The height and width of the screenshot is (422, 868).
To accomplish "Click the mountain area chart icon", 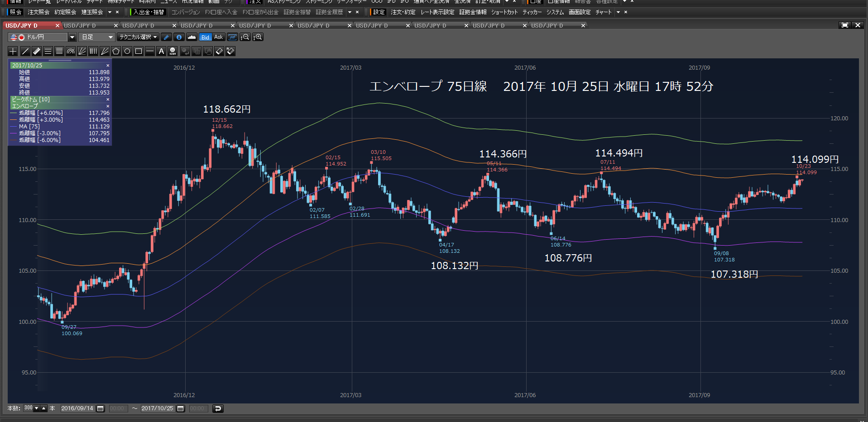I will (x=192, y=37).
